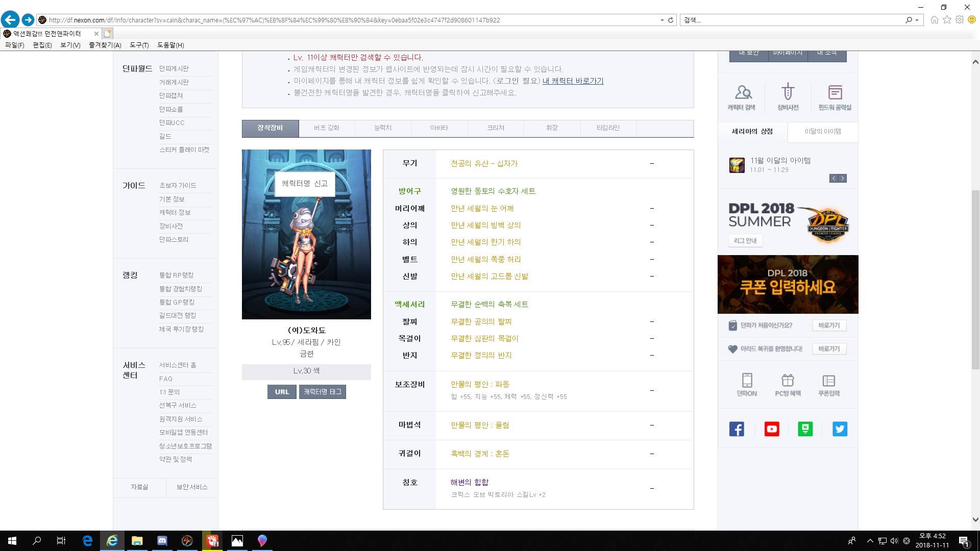Click the page vertical scrollbar thumb
This screenshot has width=980, height=551.
coord(975,280)
